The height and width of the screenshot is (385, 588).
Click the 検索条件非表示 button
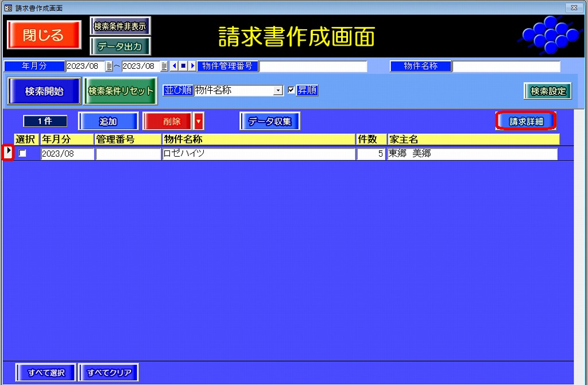120,26
